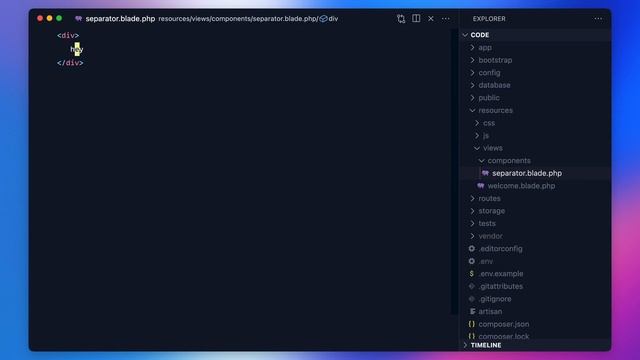The height and width of the screenshot is (360, 640).
Task: Expand the TIMELINE section
Action: [535, 345]
